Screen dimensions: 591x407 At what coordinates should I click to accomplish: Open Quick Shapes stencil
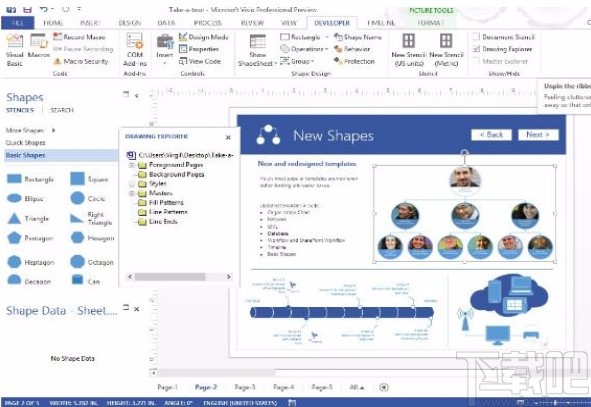(26, 143)
